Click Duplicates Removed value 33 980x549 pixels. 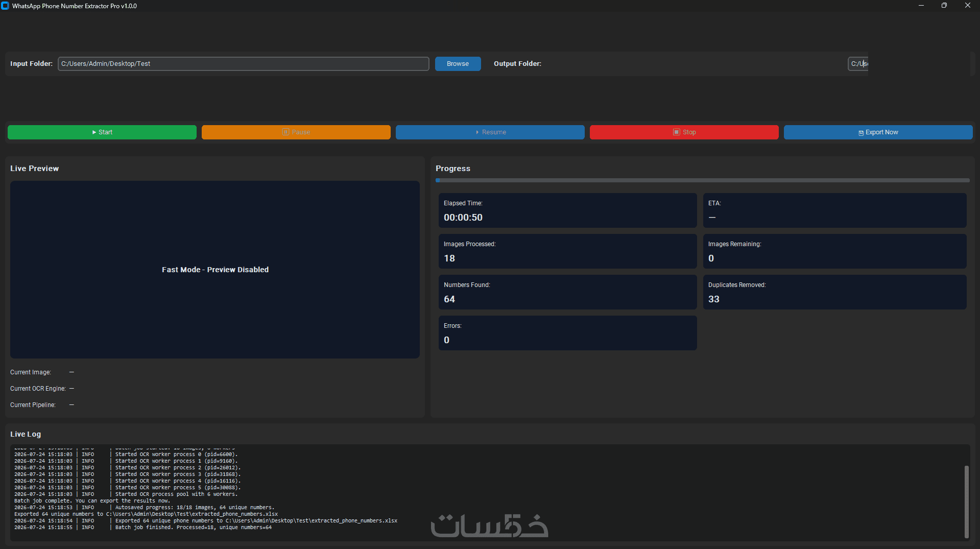pos(714,299)
